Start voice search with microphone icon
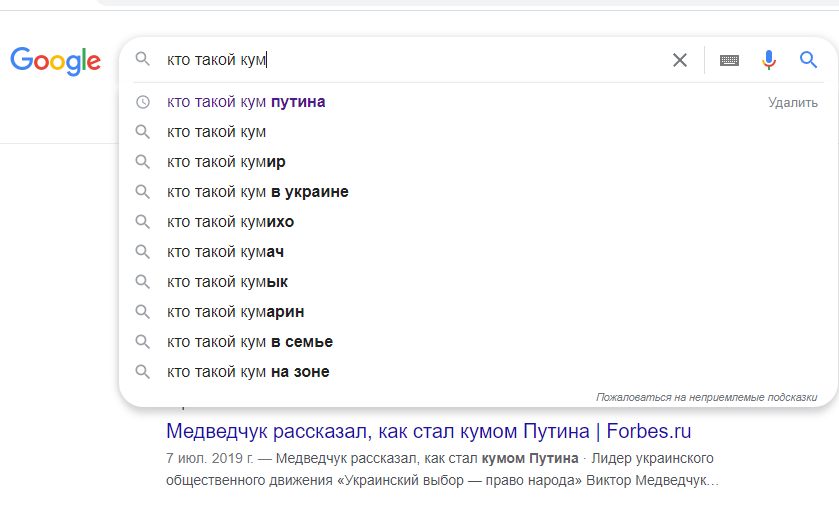 click(768, 60)
